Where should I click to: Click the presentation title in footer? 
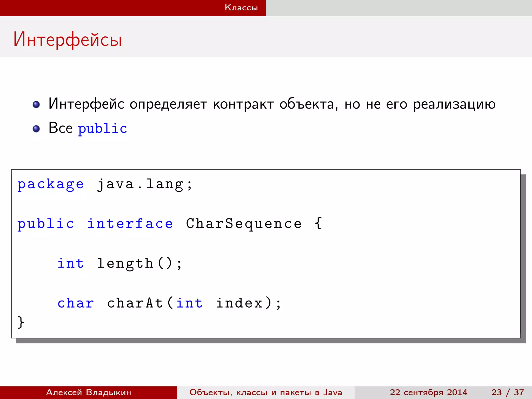click(x=266, y=392)
